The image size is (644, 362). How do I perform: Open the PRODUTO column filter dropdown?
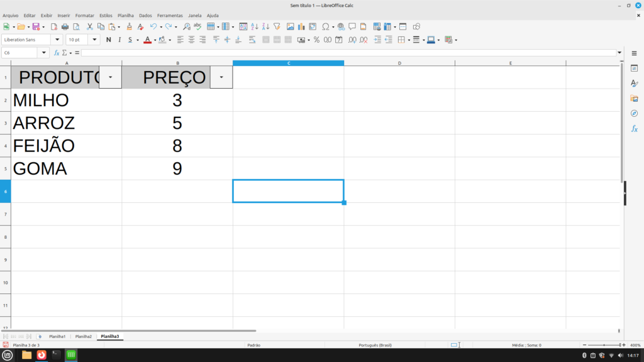[x=111, y=77]
